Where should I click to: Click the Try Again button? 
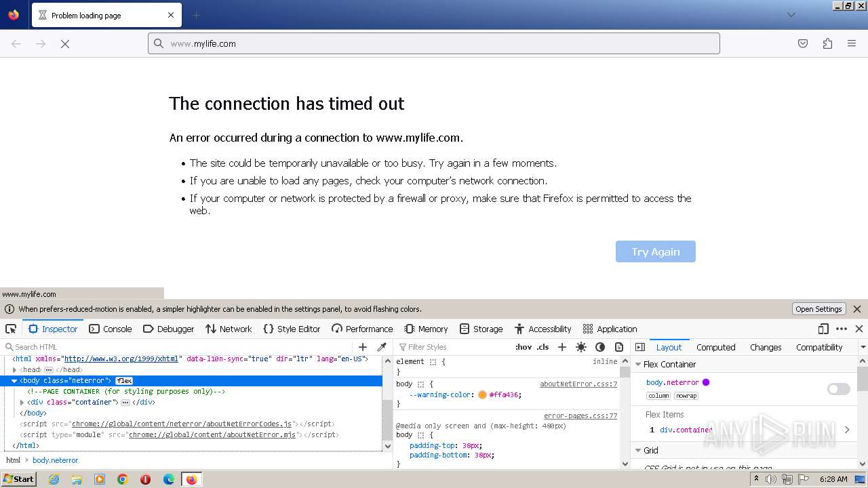pos(656,251)
